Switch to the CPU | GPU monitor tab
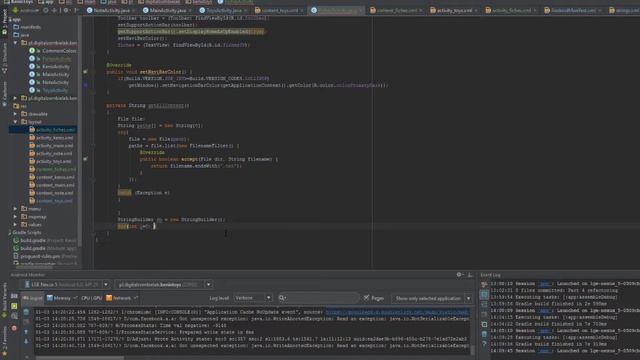 [91, 298]
